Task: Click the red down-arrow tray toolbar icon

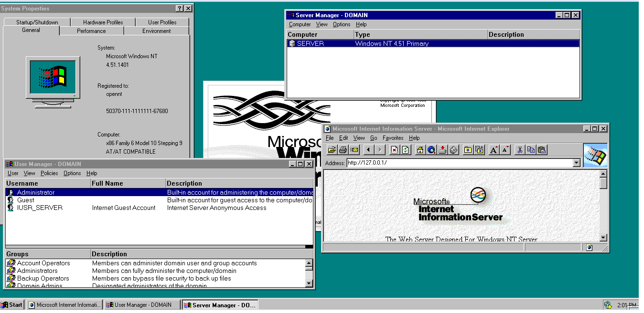Action: 442,150
